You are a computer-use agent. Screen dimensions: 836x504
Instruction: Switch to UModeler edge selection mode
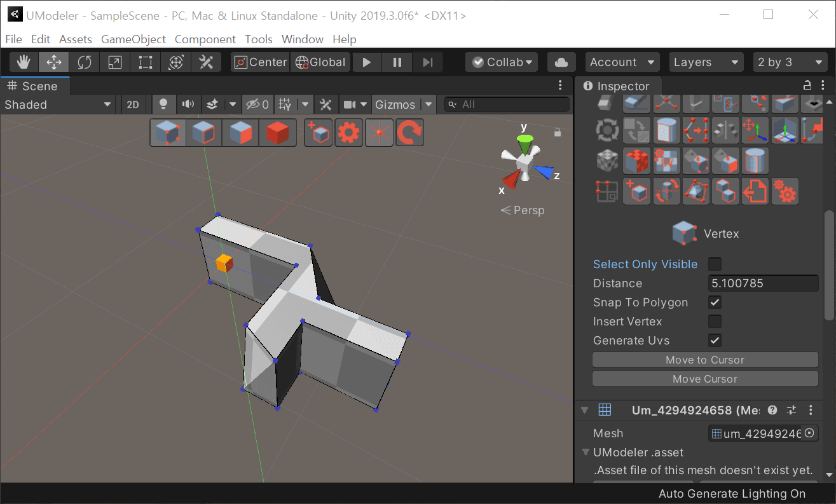click(x=205, y=133)
